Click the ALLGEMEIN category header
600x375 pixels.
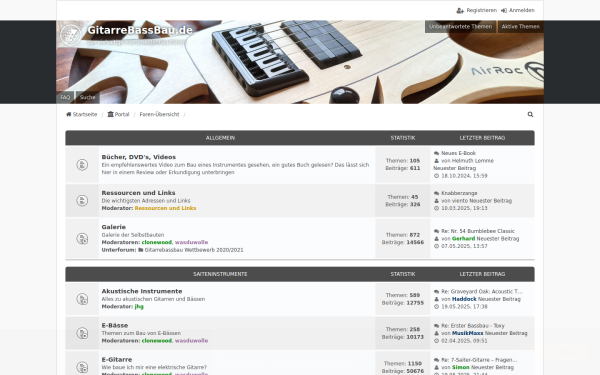tap(220, 138)
